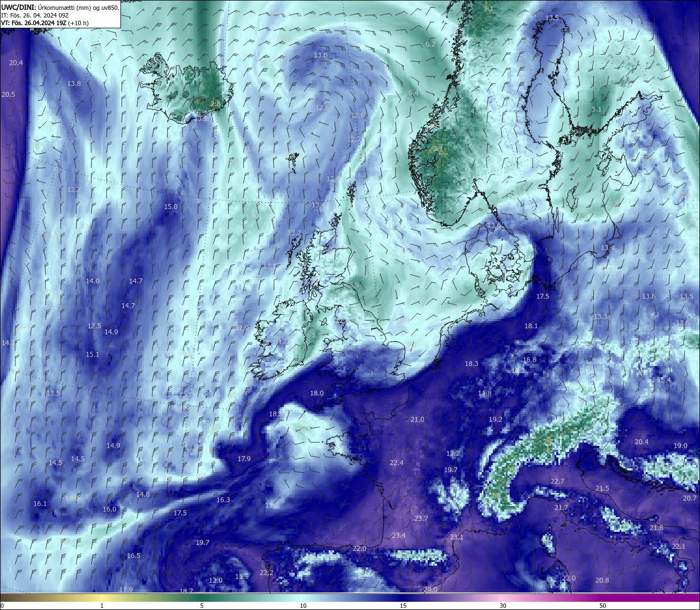The height and width of the screenshot is (610, 700).
Task: Click the map value "14.8"
Action: [143, 495]
